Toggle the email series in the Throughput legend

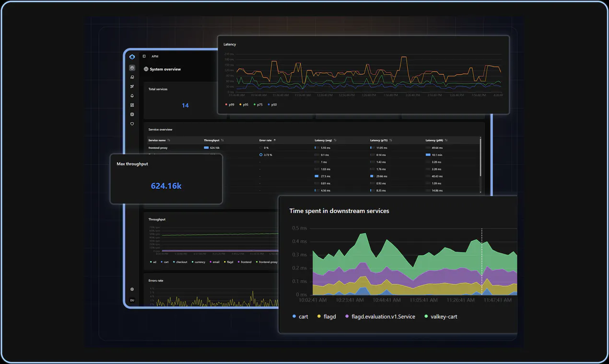(214, 262)
